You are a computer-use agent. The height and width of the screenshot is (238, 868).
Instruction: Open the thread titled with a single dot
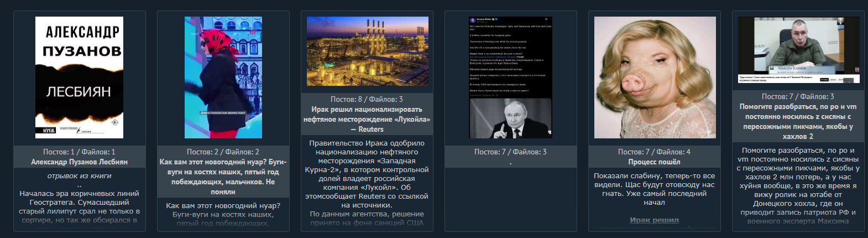pos(510,163)
